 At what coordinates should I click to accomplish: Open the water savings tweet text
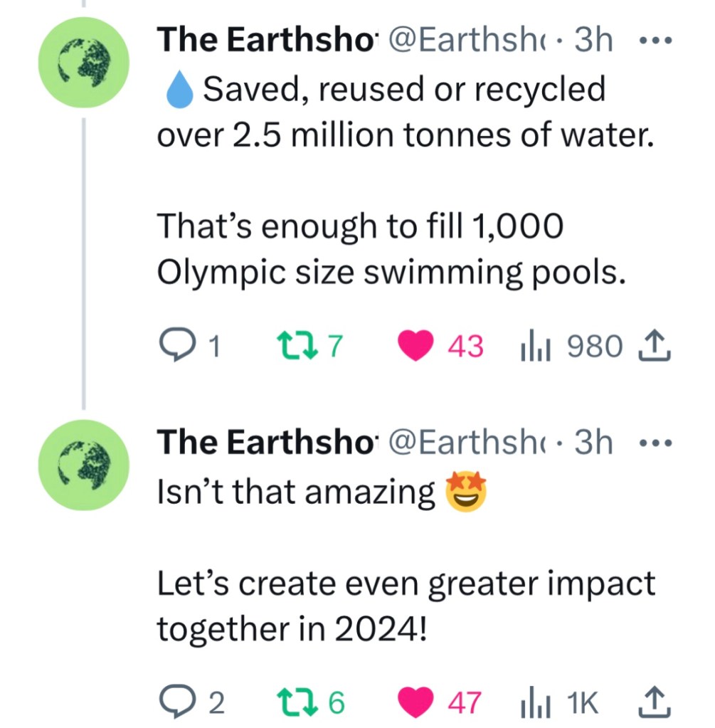click(x=398, y=135)
